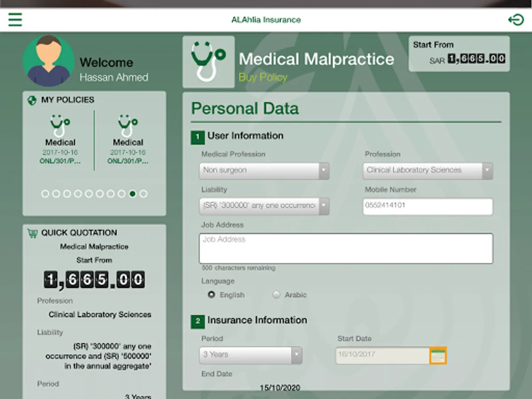532x399 pixels.
Task: Click the End Date value 15/10/2020
Action: [x=280, y=388]
